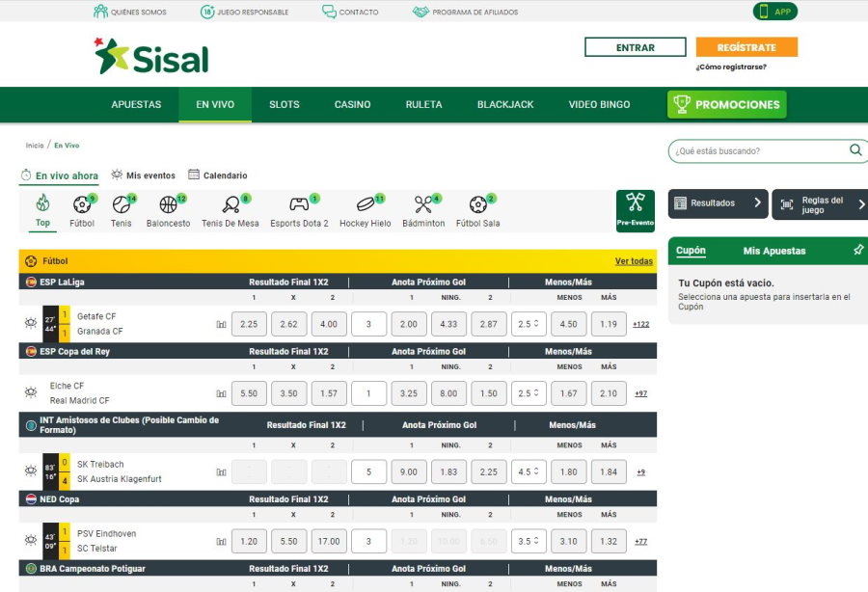Image resolution: width=868 pixels, height=592 pixels.
Task: Toggle the SK Treibach watch eye icon
Action: pyautogui.click(x=31, y=471)
